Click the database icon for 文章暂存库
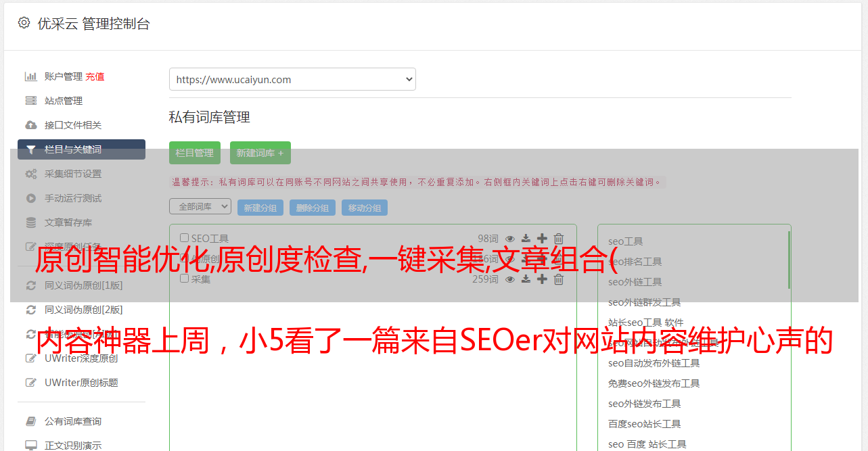This screenshot has height=451, width=868. pos(31,222)
